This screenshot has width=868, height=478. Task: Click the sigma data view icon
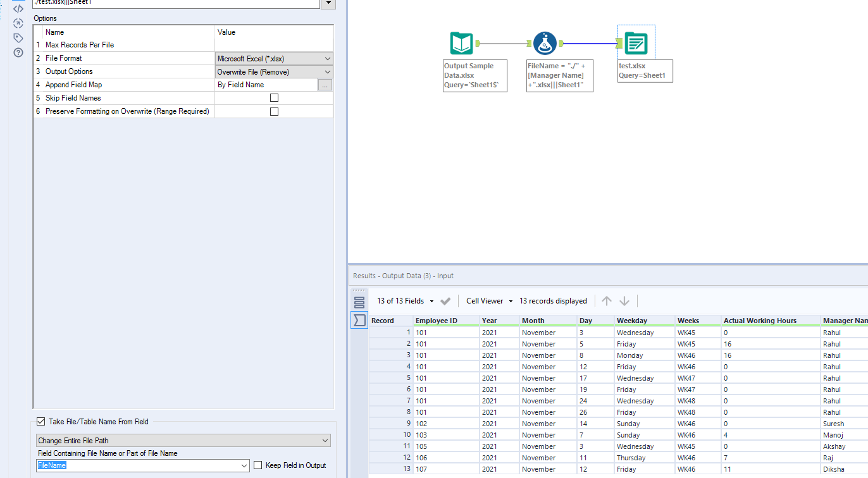(x=359, y=321)
